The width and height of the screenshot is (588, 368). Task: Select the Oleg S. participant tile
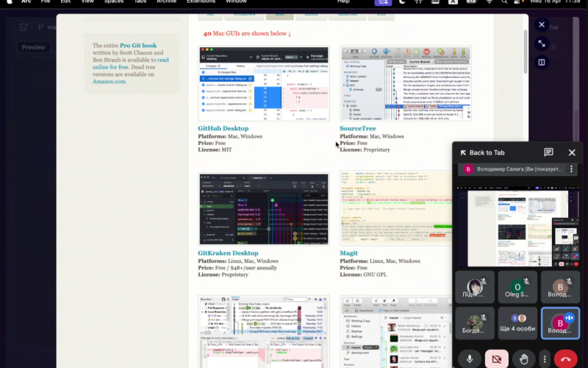pos(517,287)
